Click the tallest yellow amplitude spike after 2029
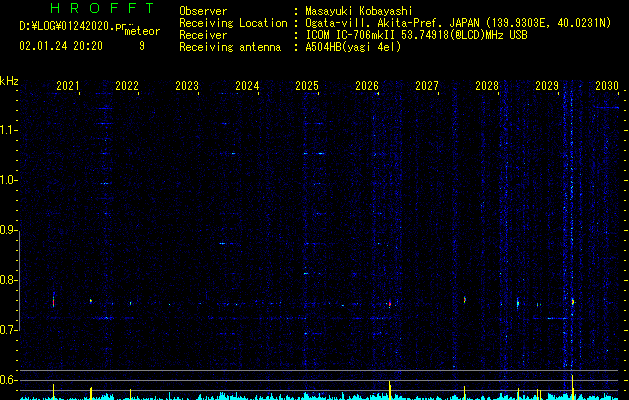 click(x=572, y=387)
